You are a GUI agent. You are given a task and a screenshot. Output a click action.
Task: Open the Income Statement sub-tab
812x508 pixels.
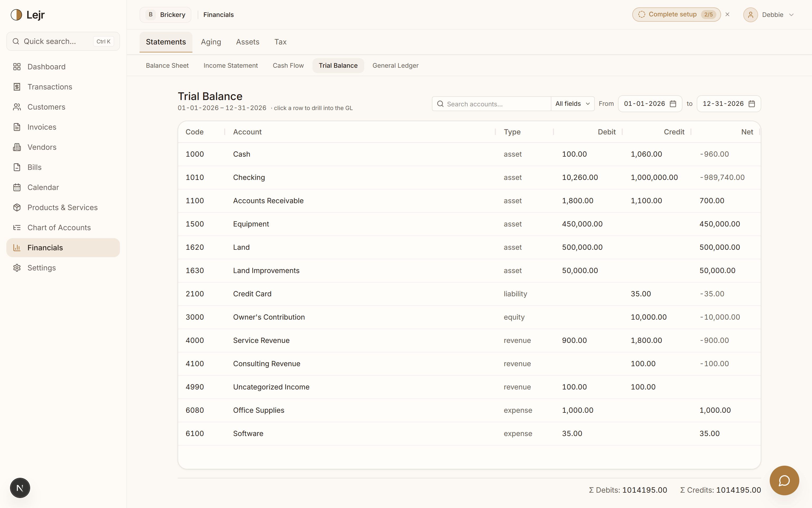(x=230, y=66)
